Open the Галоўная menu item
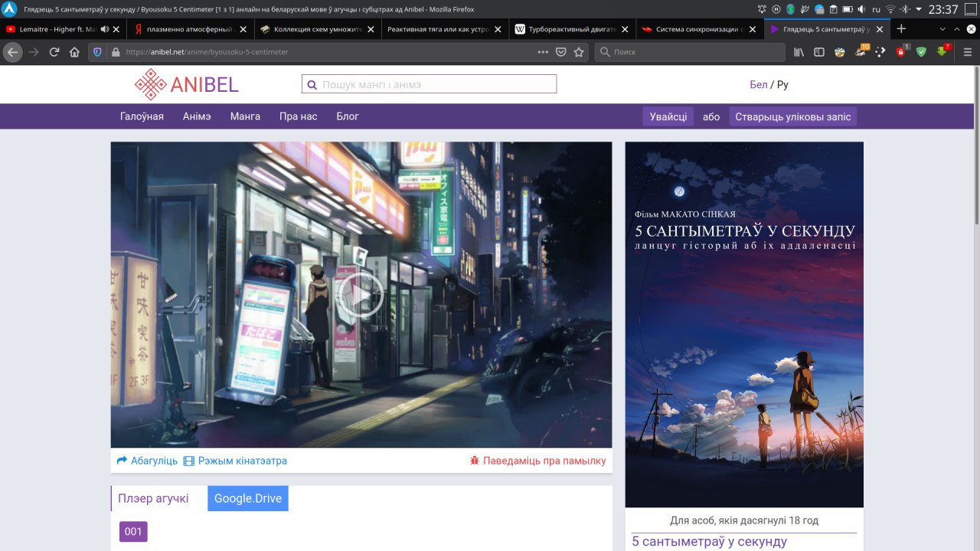The width and height of the screenshot is (980, 551). pos(142,116)
